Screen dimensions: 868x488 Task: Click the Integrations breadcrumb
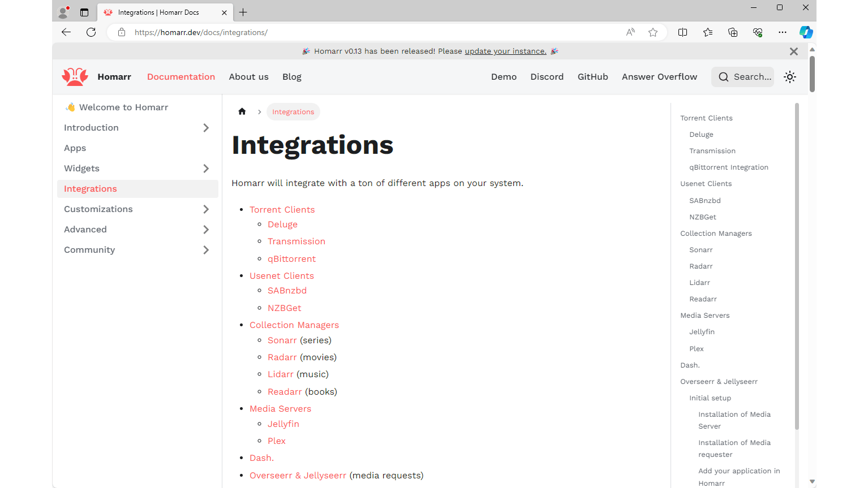[x=293, y=112]
